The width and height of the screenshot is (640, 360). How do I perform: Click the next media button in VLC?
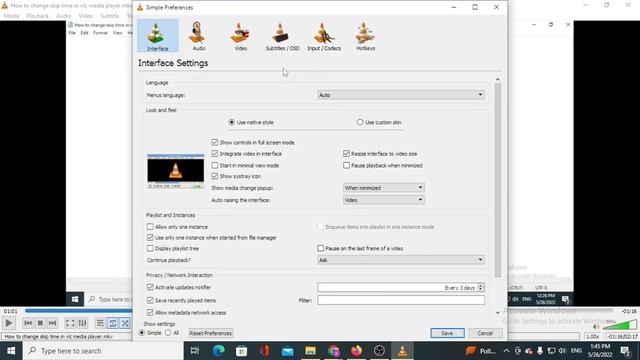[52, 323]
